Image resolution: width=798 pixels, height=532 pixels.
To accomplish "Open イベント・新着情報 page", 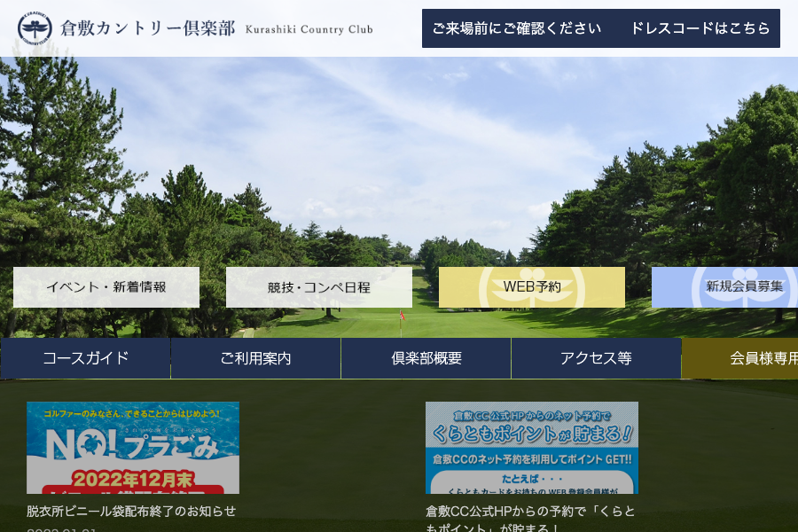I will 106,287.
